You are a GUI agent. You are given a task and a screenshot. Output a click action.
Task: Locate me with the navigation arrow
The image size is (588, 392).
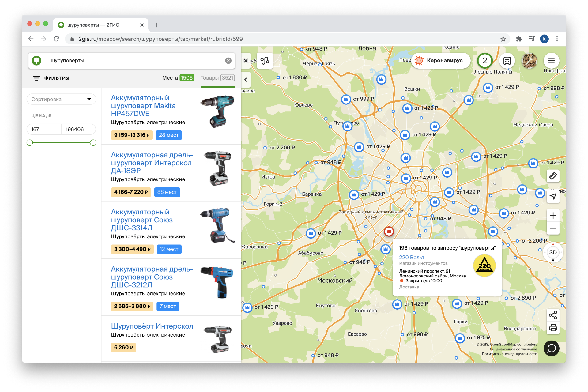[553, 197]
